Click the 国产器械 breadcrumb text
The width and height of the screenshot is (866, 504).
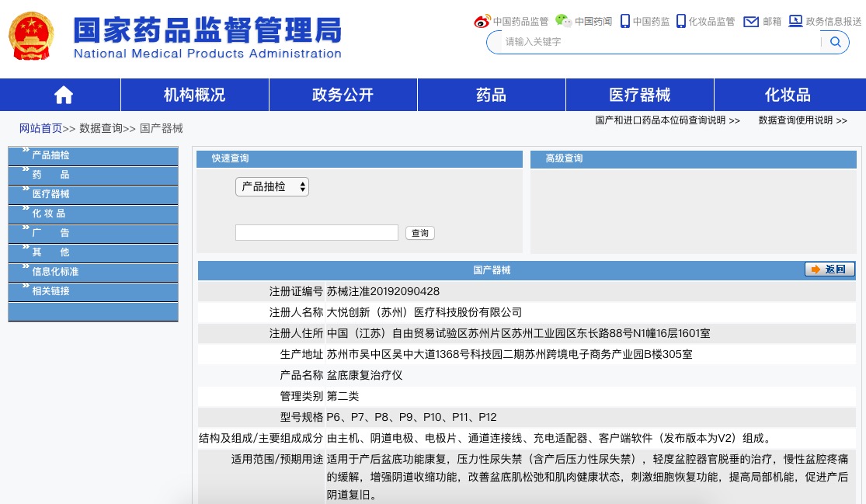click(162, 129)
